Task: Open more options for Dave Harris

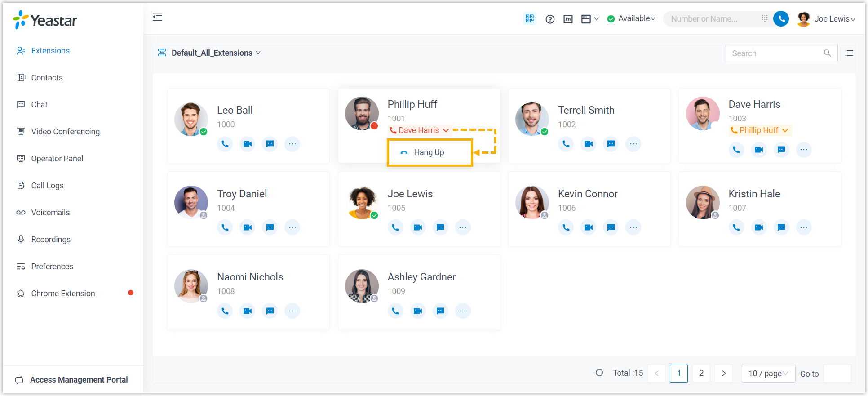Action: (x=804, y=150)
